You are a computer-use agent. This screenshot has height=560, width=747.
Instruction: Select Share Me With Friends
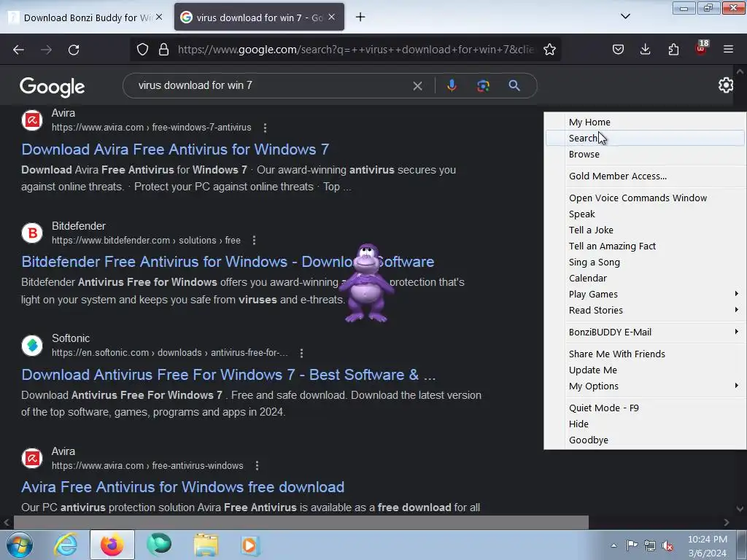[645, 354]
